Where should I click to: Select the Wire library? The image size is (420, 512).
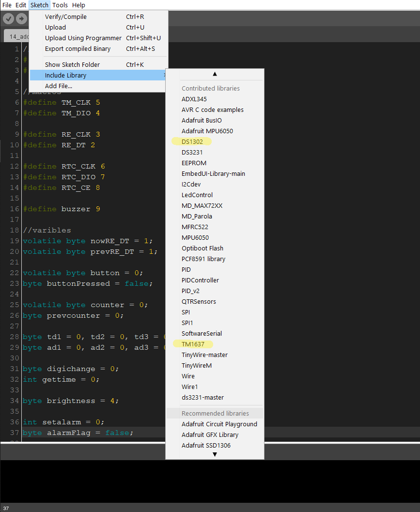[188, 376]
